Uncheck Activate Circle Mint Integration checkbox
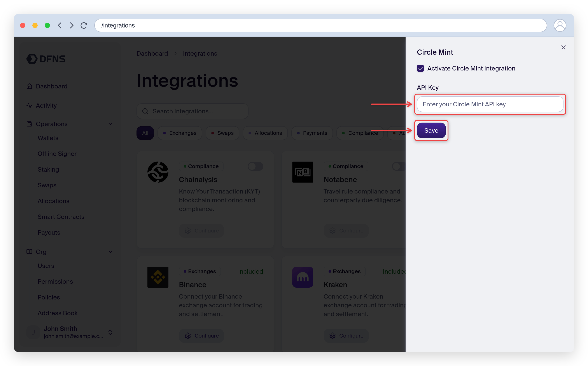The image size is (588, 366). (420, 69)
